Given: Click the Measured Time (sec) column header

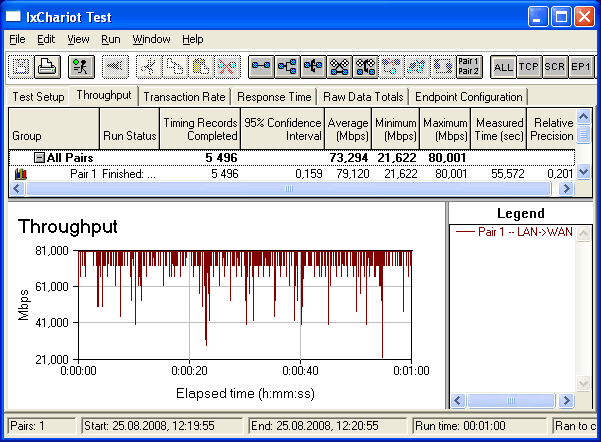Looking at the screenshot, I should coord(499,129).
